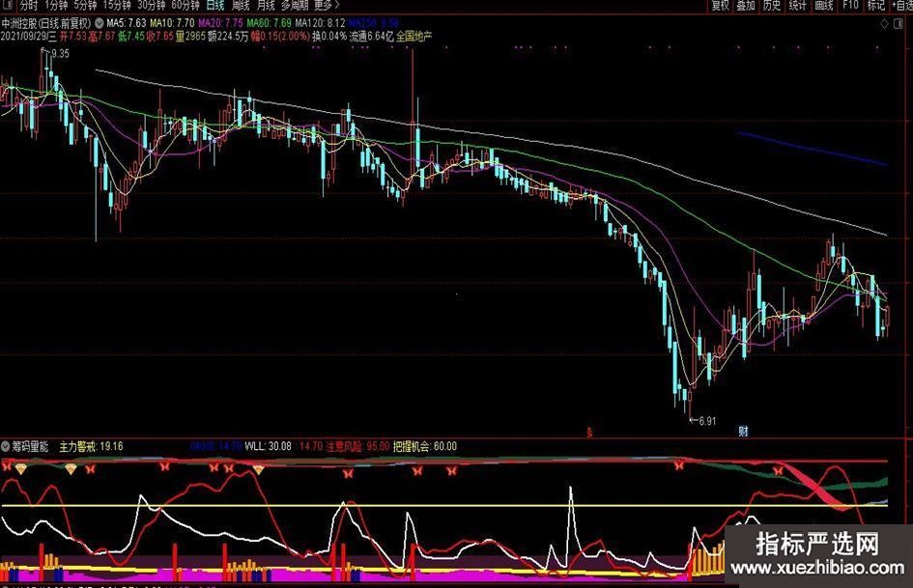The width and height of the screenshot is (913, 588).
Task: Click the 标记 mark button
Action: point(875,6)
